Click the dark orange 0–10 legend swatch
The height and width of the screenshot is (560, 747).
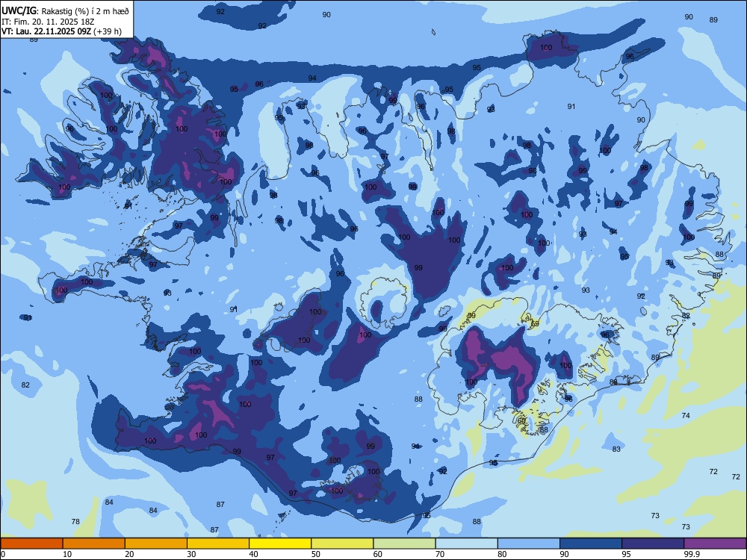pyautogui.click(x=31, y=544)
